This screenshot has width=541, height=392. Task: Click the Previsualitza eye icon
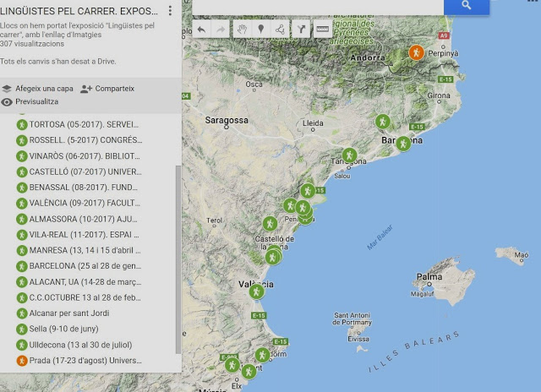coord(7,102)
